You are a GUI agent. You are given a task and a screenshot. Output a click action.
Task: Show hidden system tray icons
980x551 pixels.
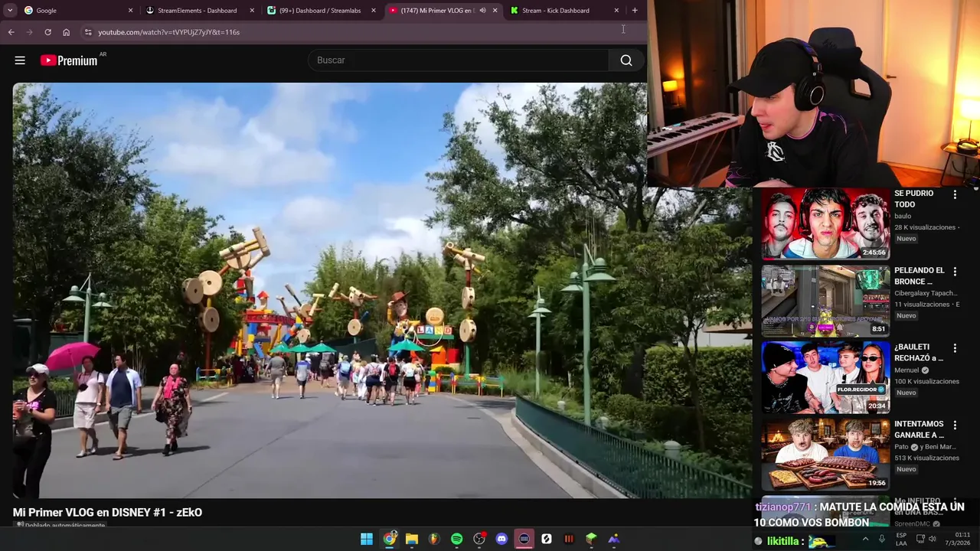(x=866, y=539)
